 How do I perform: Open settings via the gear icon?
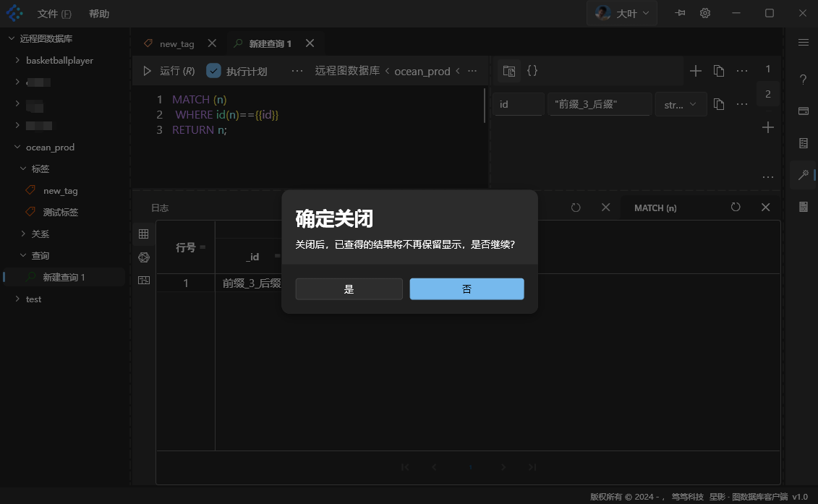click(x=704, y=13)
